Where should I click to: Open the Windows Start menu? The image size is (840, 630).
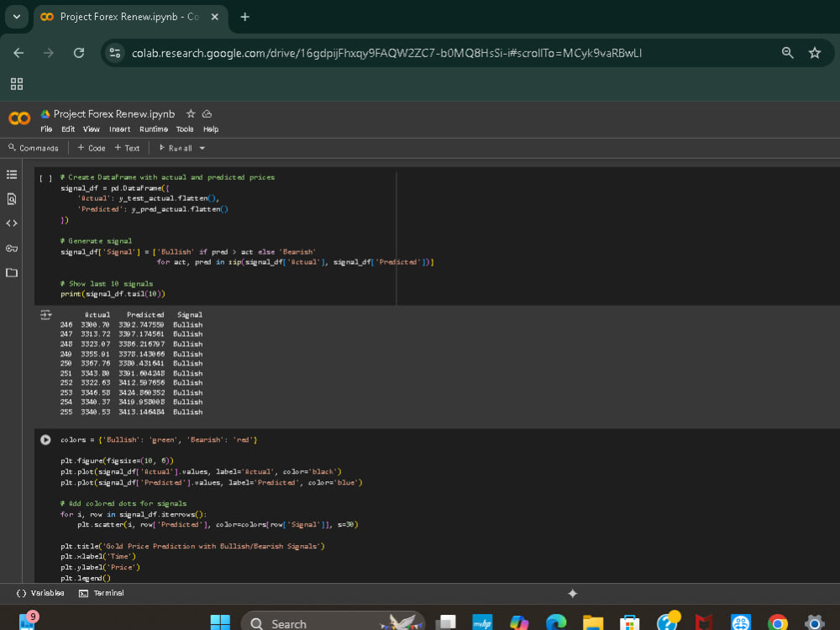220,623
